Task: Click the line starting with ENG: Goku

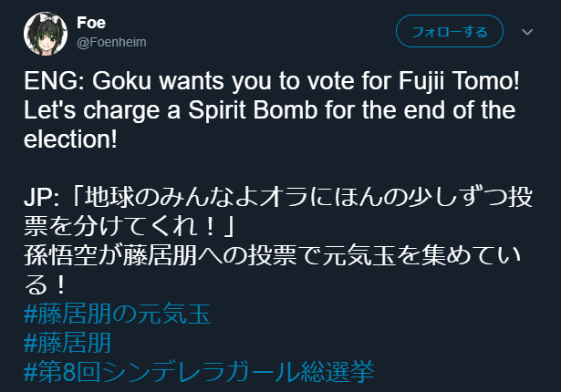Action: 272,82
